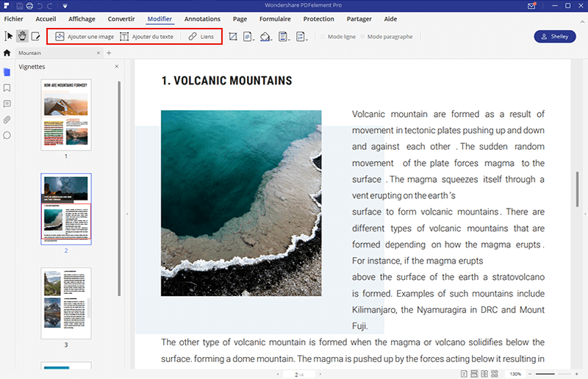Viewport: 588px width, 379px height.
Task: Open the comments side panel
Action: click(7, 104)
